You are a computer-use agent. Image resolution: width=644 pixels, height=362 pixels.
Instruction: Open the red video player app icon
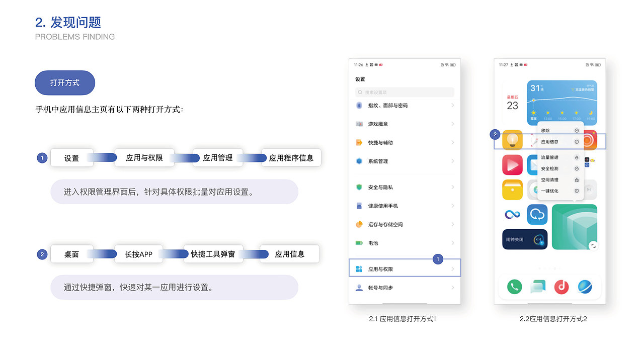(512, 165)
